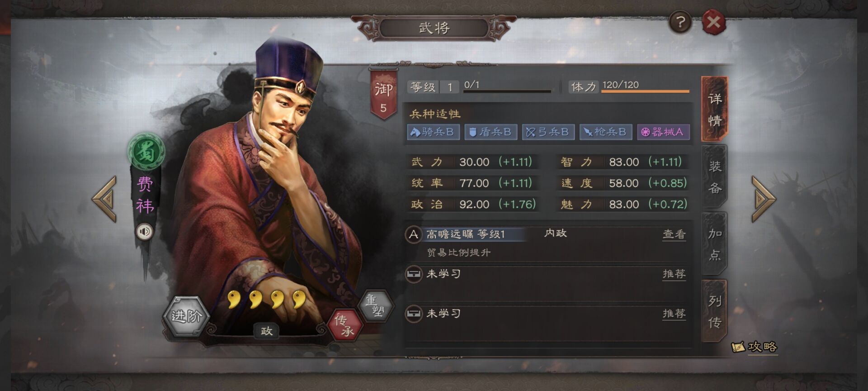
Task: Open the 列传 tab
Action: (x=715, y=311)
